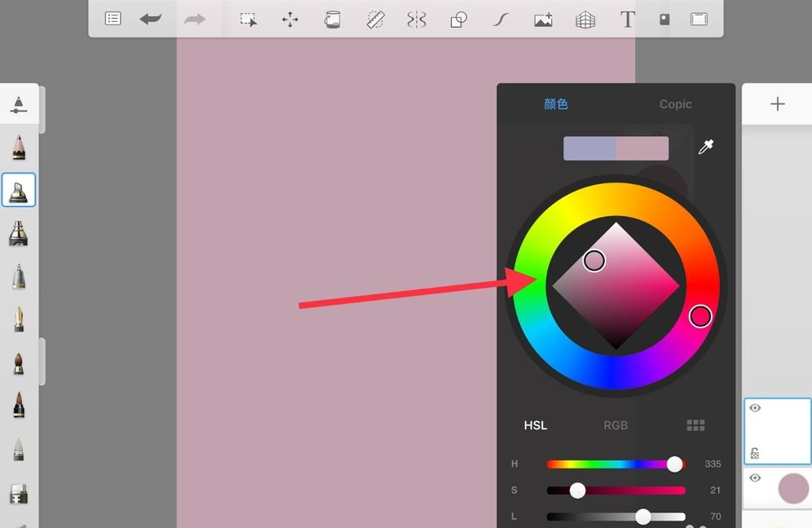
Task: Activate the text tool
Action: (627, 20)
